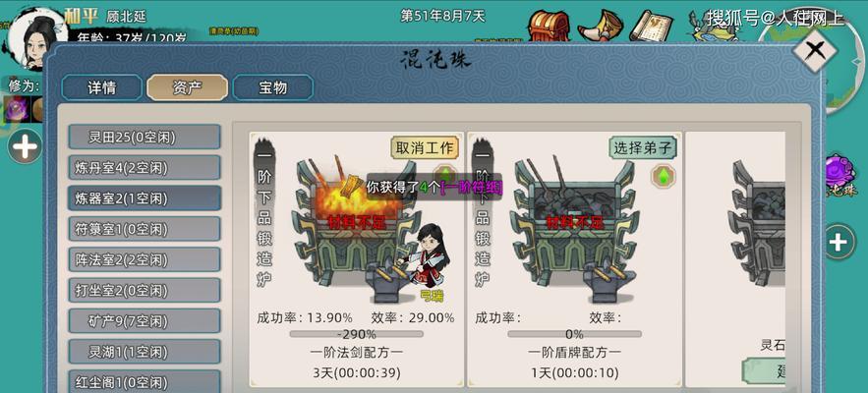The image size is (868, 393).
Task: Click the green upgrade arrow on second furnace
Action: click(663, 176)
